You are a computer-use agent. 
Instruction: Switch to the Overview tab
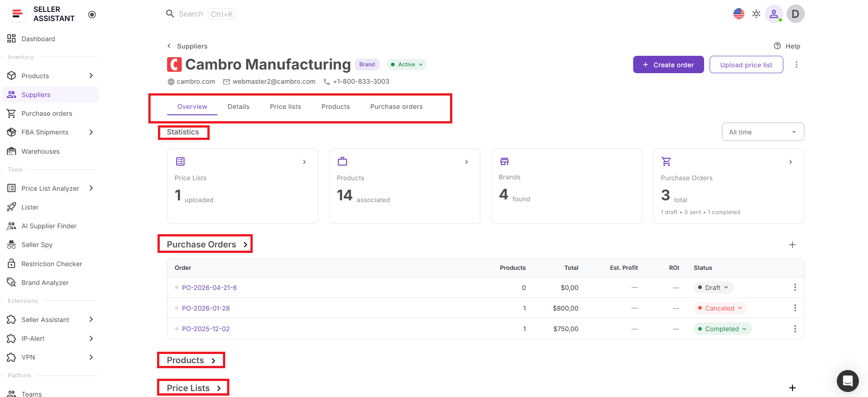(x=192, y=107)
